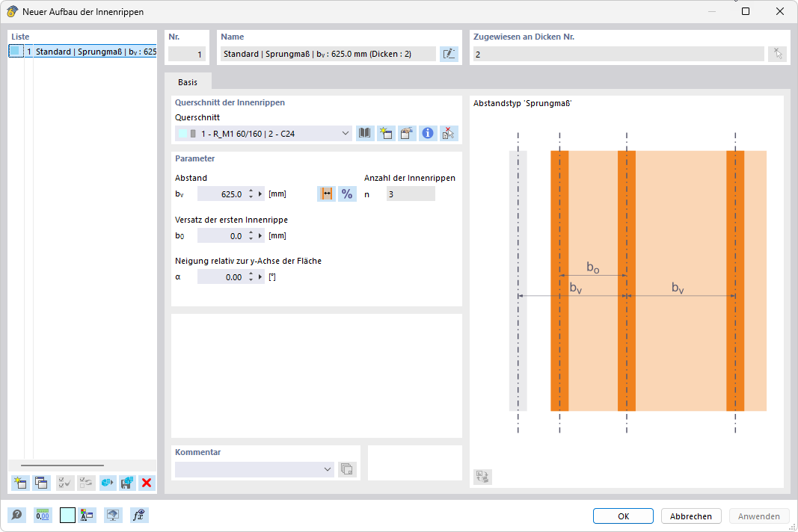
Task: Edit the selected cross-section
Action: (407, 133)
